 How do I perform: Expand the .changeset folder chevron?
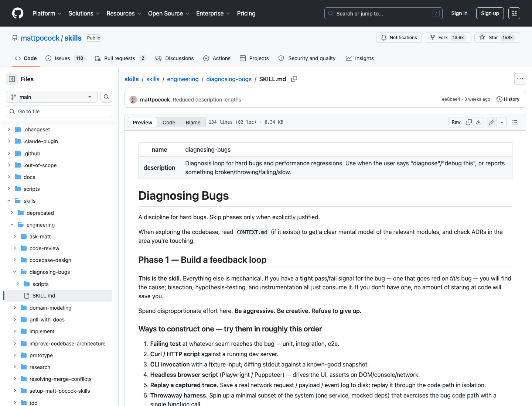click(9, 130)
